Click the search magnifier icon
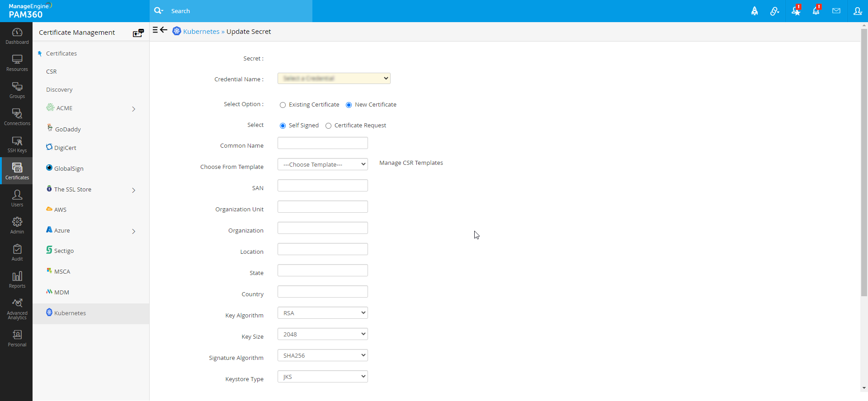This screenshot has width=868, height=401. pyautogui.click(x=158, y=11)
